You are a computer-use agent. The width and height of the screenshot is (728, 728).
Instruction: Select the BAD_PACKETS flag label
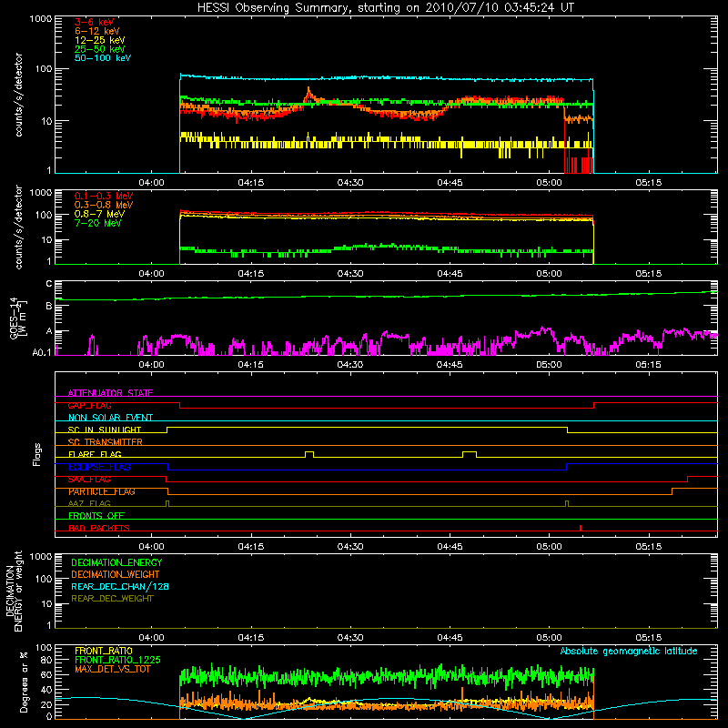pyautogui.click(x=99, y=528)
